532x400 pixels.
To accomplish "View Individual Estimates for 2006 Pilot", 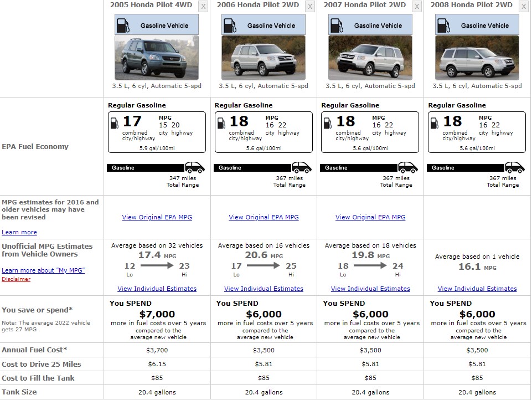I will point(264,289).
